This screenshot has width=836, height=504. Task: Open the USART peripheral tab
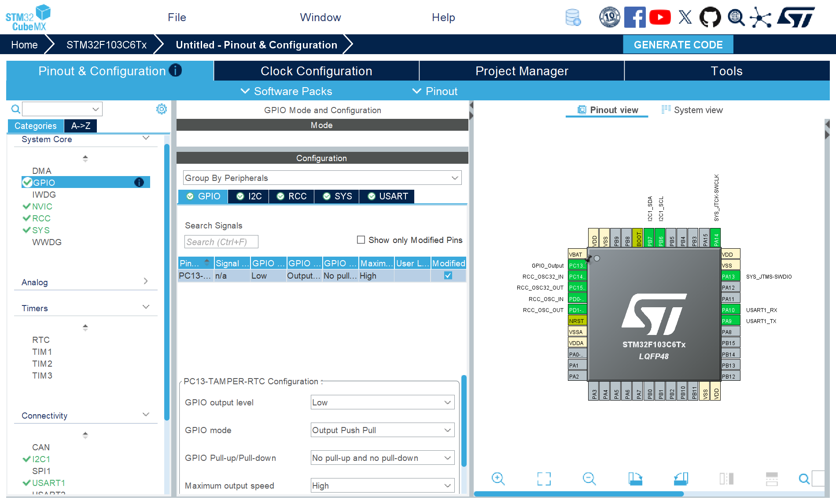tap(387, 196)
